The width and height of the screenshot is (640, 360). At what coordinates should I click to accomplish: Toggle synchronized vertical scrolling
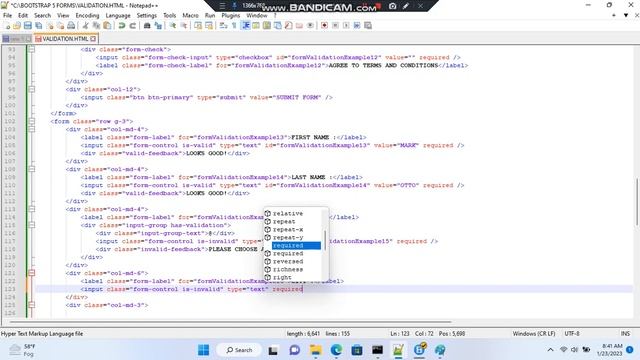[x=198, y=26]
